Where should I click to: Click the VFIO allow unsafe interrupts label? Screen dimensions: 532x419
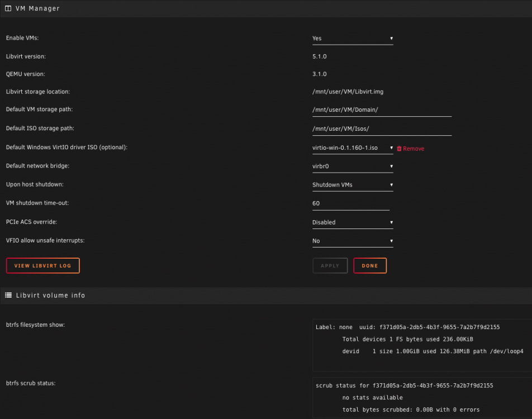[45, 241]
